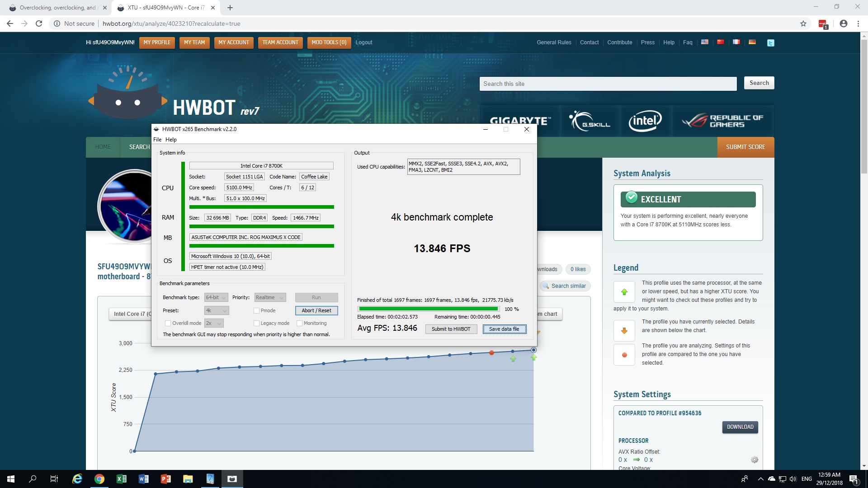Open the Windows notification center icon
868x488 pixels.
pyautogui.click(x=854, y=479)
